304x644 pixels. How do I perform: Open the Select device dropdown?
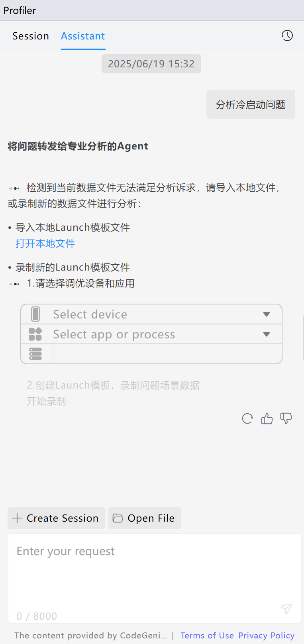(266, 314)
